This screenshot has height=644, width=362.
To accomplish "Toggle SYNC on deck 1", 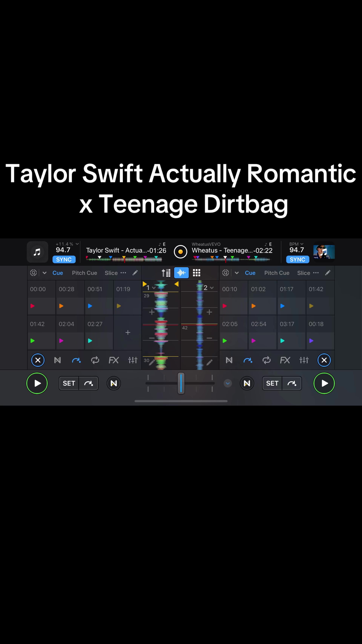I will (x=64, y=260).
